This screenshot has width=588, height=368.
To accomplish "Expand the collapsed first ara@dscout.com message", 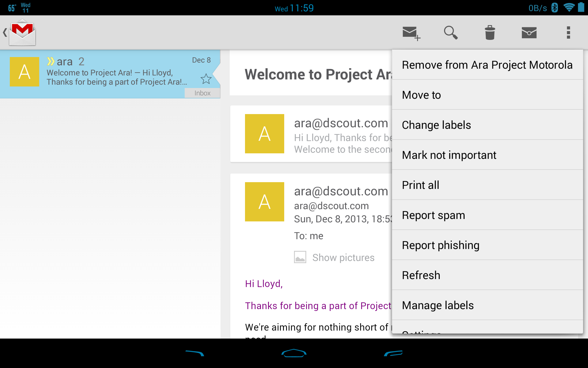I will click(x=311, y=134).
